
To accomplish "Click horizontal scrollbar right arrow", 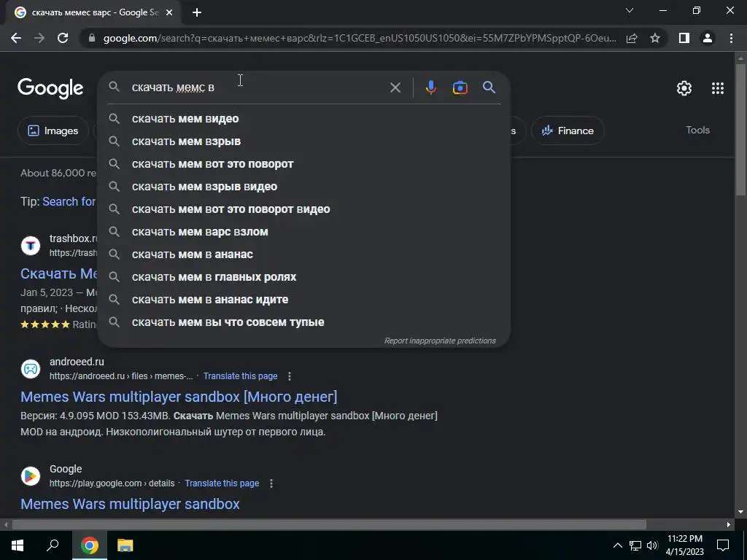I will click(729, 525).
